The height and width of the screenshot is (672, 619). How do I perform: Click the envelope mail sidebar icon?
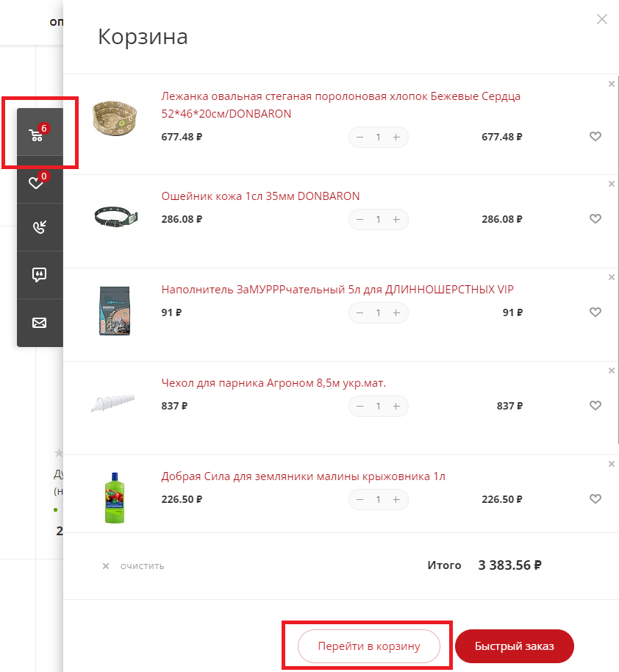(39, 323)
